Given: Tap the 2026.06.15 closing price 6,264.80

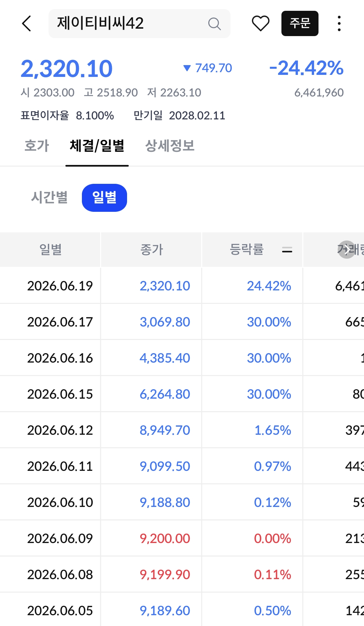Looking at the screenshot, I should tap(165, 394).
